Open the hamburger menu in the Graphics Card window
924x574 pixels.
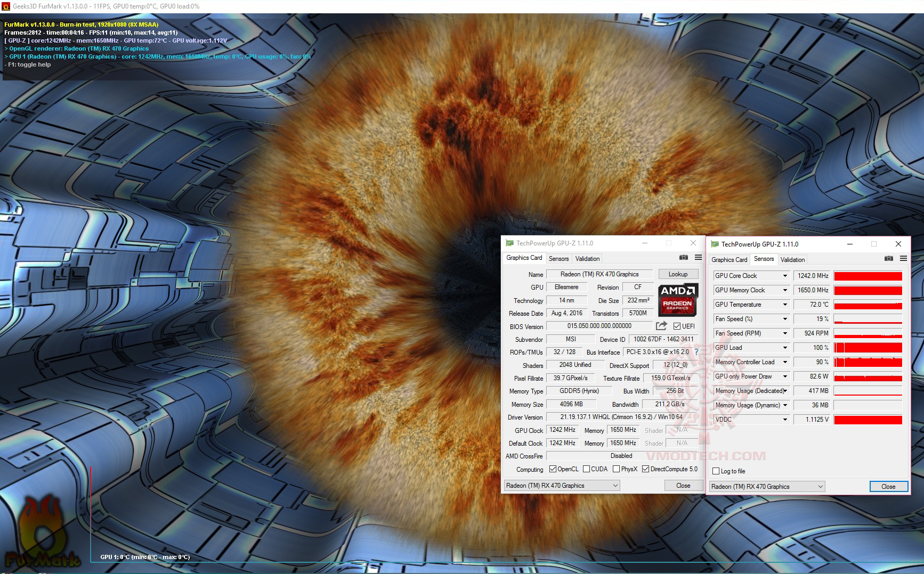(698, 258)
